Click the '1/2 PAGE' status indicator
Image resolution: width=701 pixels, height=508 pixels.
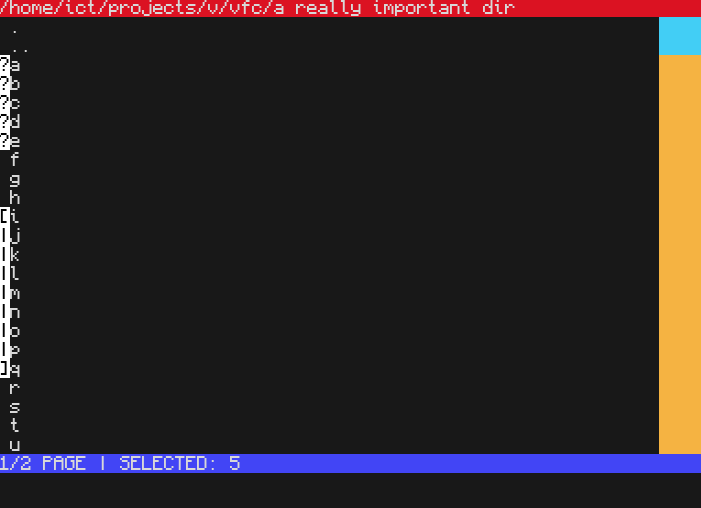(x=43, y=463)
